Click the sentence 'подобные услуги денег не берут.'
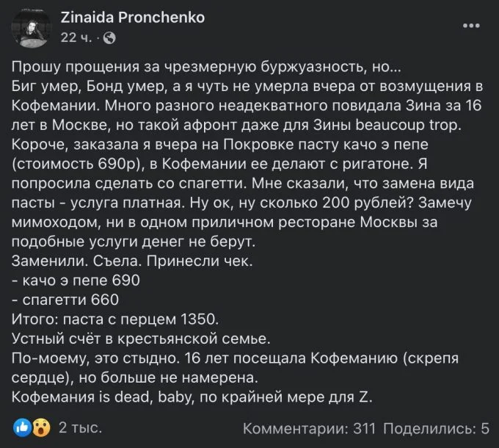The width and height of the screenshot is (499, 448). coord(134,242)
